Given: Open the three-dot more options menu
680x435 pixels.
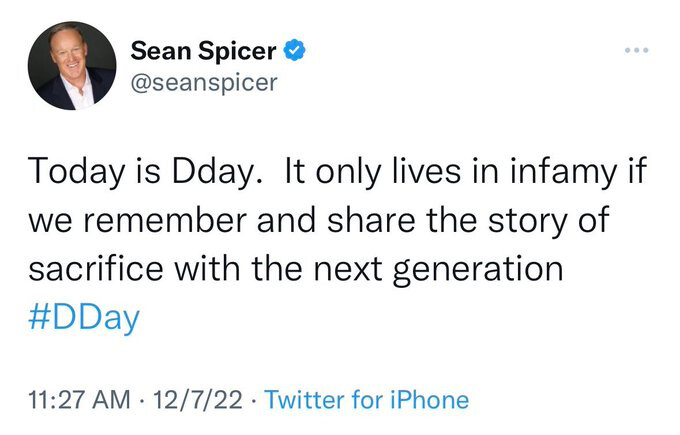Looking at the screenshot, I should click(635, 51).
